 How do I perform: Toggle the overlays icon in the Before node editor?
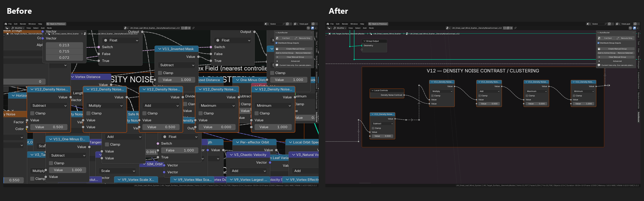pos(313,28)
